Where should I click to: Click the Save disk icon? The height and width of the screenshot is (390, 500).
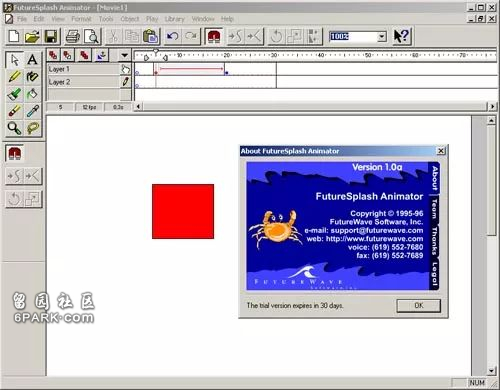pos(51,36)
